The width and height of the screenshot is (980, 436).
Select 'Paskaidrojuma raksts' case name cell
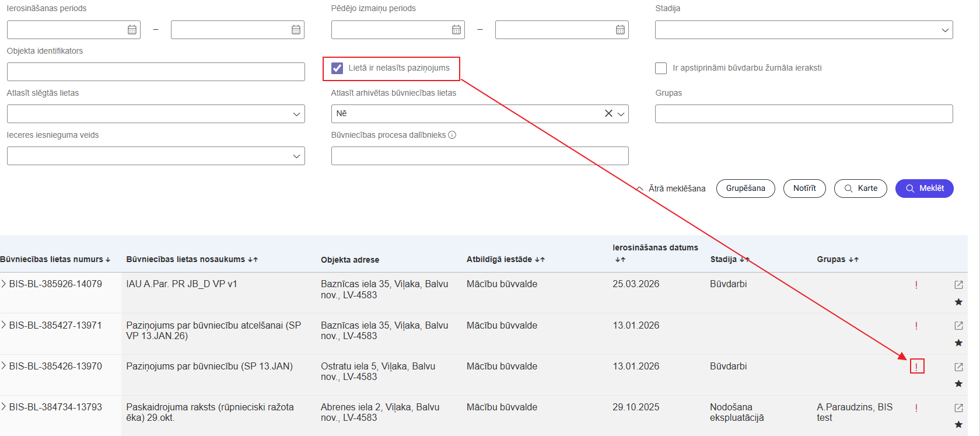pos(210,412)
